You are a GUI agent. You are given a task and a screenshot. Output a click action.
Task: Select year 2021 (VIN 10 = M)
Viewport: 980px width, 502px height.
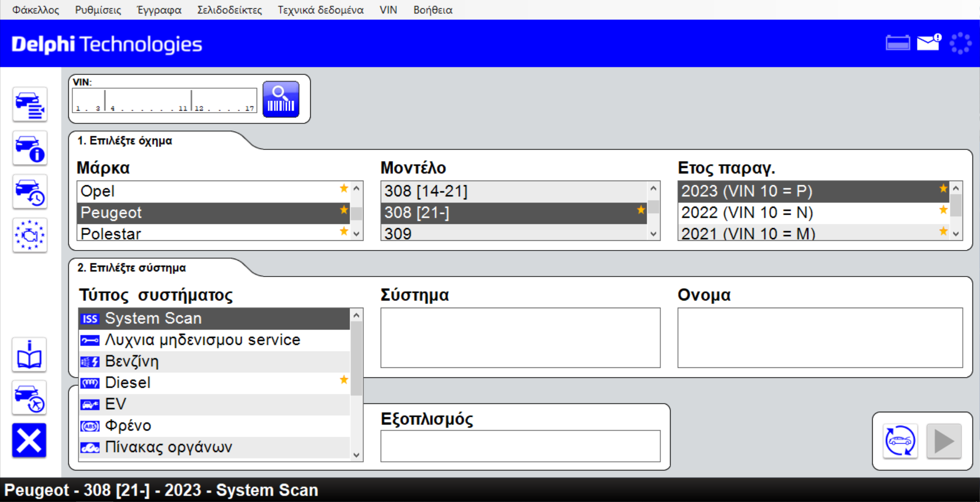tap(814, 233)
